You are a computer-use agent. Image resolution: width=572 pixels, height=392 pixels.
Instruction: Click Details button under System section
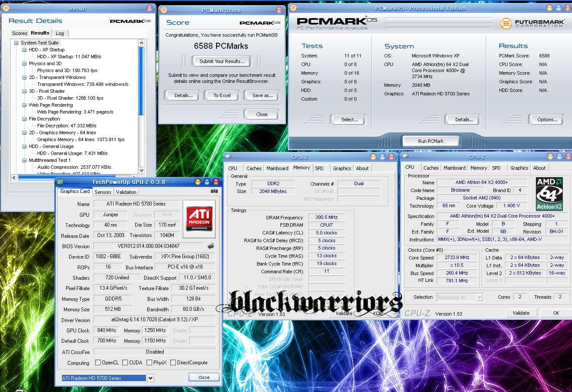pos(464,120)
